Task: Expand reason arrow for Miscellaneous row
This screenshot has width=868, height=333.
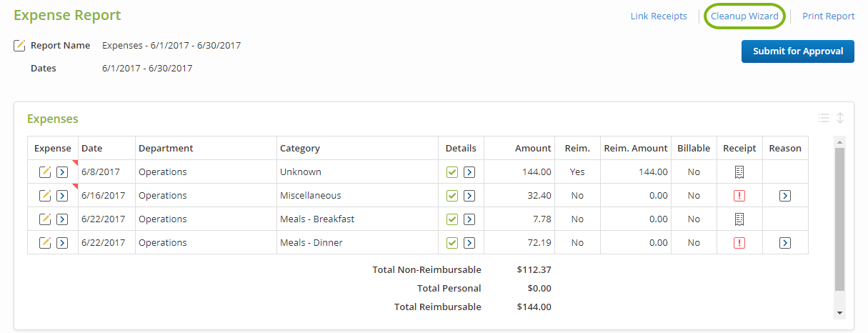Action: tap(785, 195)
